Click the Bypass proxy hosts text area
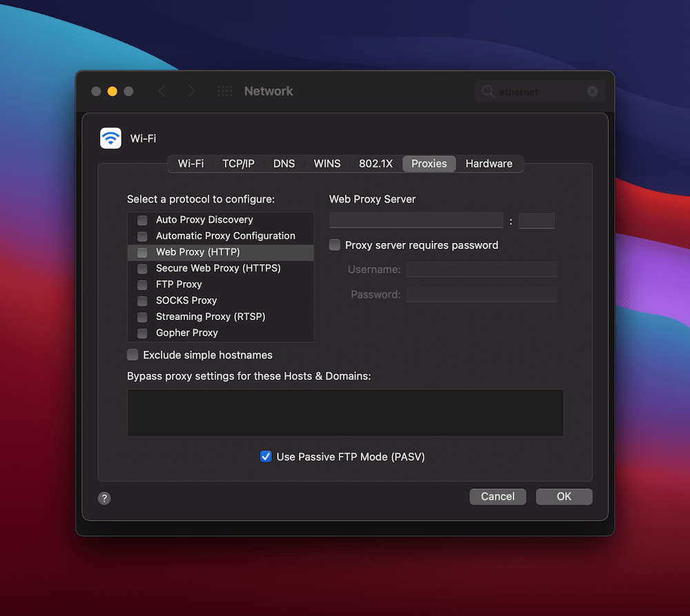Viewport: 690px width, 616px height. tap(346, 413)
